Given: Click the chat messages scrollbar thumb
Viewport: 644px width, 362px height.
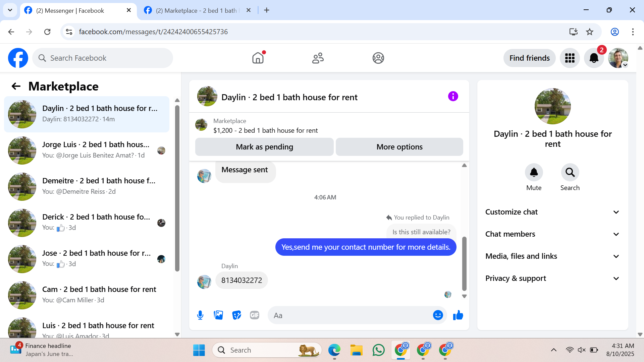Looking at the screenshot, I should (464, 263).
